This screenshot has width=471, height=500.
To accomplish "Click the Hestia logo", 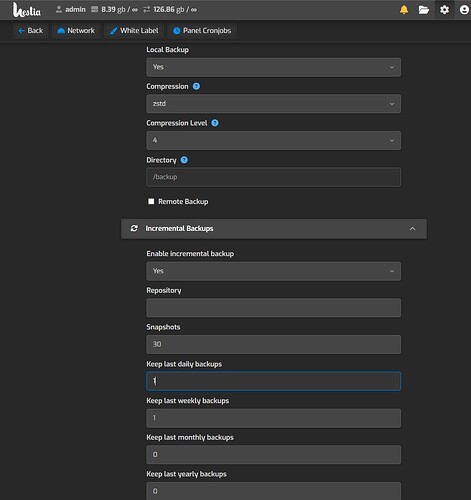I will point(27,10).
